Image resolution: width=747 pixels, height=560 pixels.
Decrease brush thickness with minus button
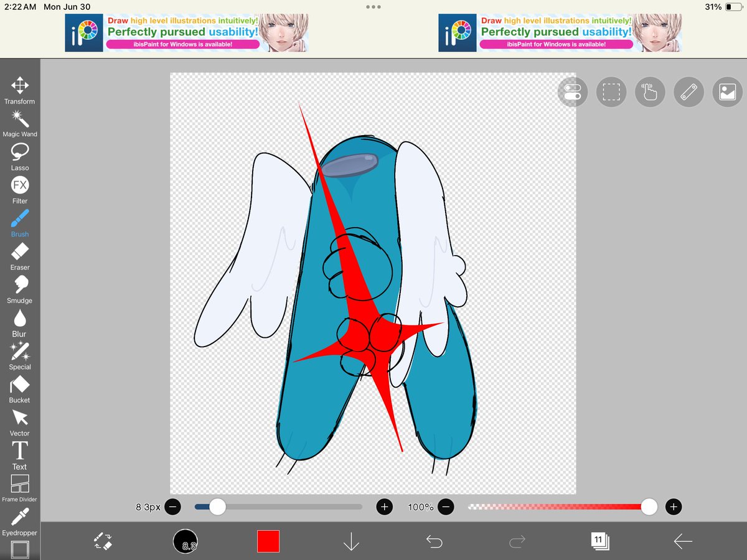(174, 507)
